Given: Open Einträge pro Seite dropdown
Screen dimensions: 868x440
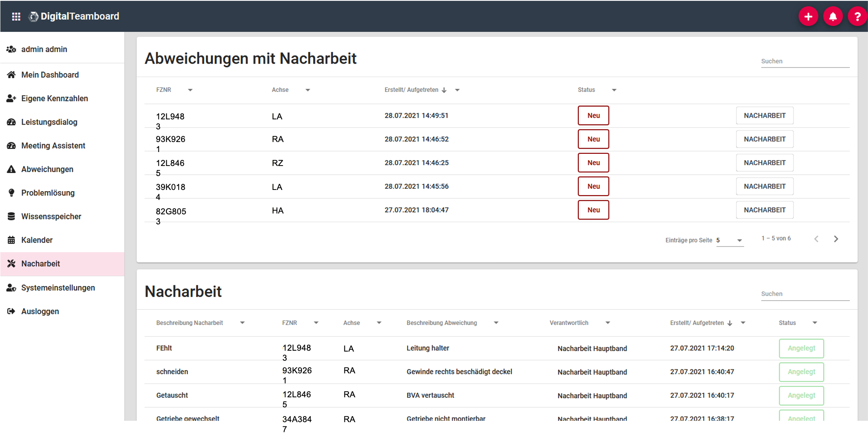Looking at the screenshot, I should [x=730, y=240].
